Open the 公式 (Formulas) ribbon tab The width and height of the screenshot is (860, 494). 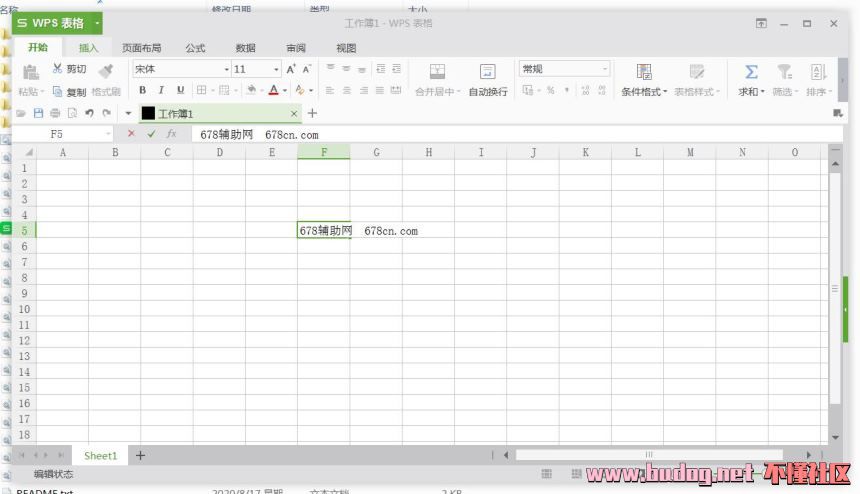[x=195, y=47]
